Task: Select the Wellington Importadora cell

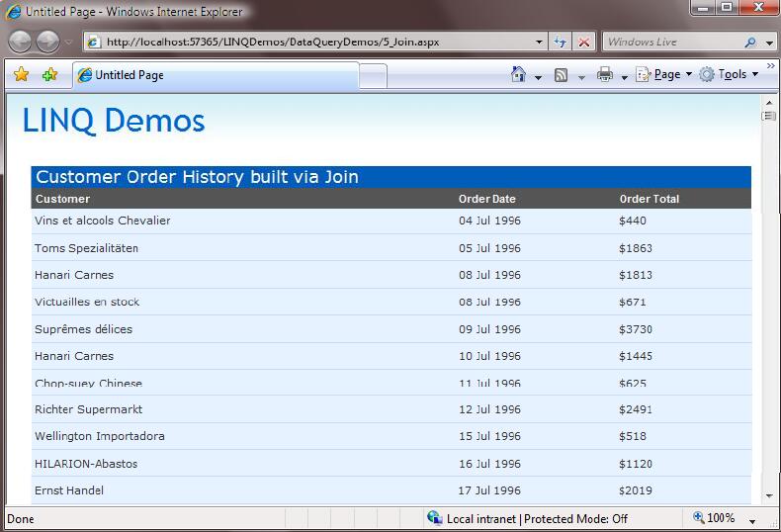Action: click(100, 436)
